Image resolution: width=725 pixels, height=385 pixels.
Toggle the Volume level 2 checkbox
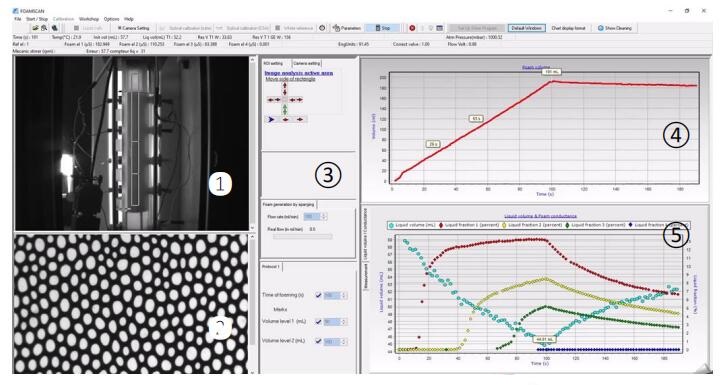point(318,341)
